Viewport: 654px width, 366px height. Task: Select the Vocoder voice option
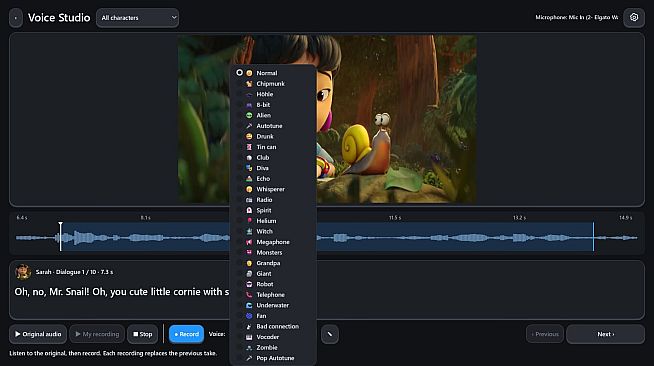pos(273,337)
